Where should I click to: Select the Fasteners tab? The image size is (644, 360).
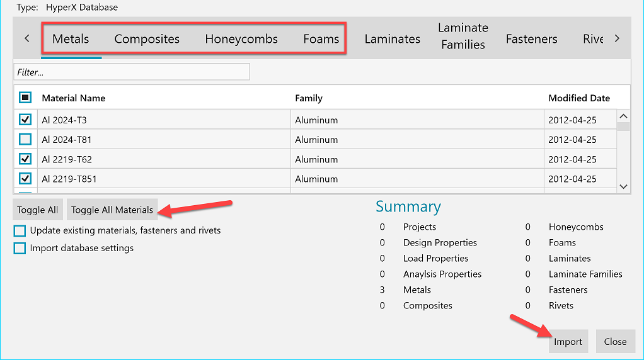pyautogui.click(x=531, y=39)
